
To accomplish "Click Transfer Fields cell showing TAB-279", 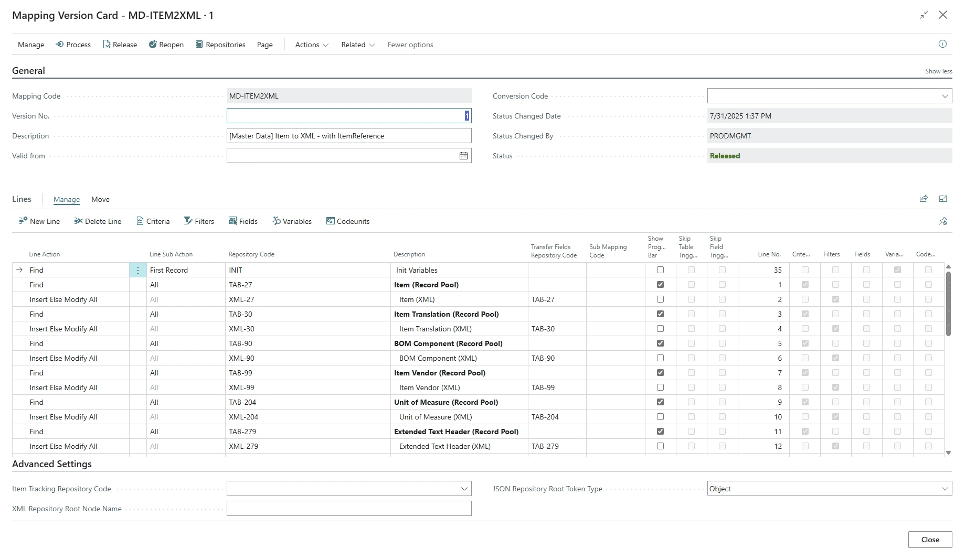I will pyautogui.click(x=557, y=446).
